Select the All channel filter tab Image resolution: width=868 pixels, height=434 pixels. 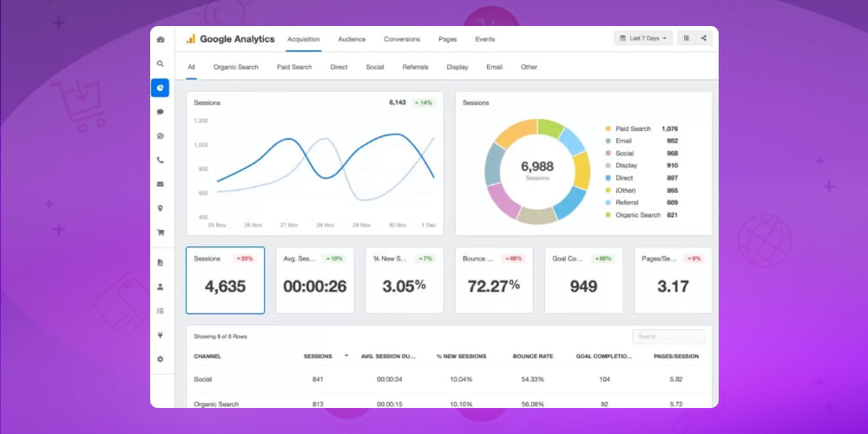(x=191, y=67)
